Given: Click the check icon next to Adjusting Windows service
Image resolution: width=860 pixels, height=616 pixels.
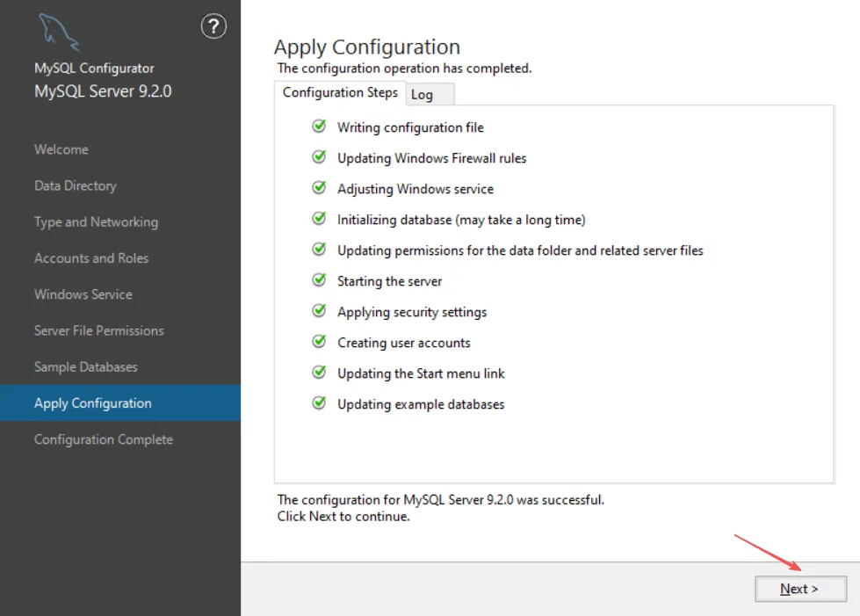Looking at the screenshot, I should 319,188.
